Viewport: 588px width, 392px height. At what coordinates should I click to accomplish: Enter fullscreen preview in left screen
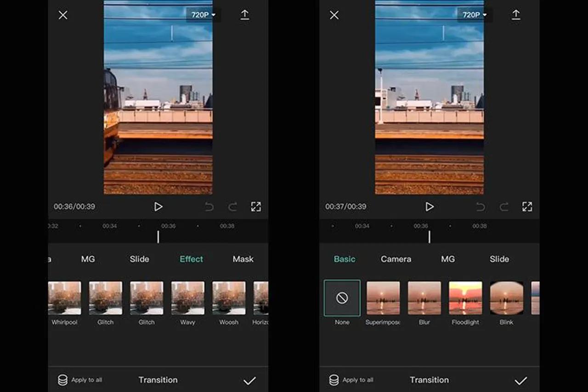point(256,207)
